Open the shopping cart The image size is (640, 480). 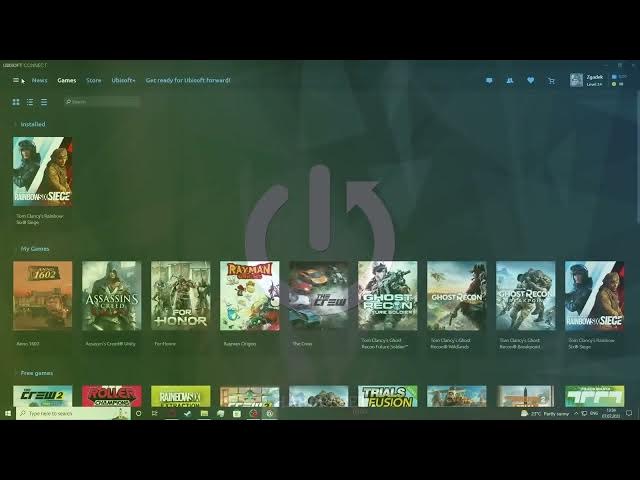(551, 80)
